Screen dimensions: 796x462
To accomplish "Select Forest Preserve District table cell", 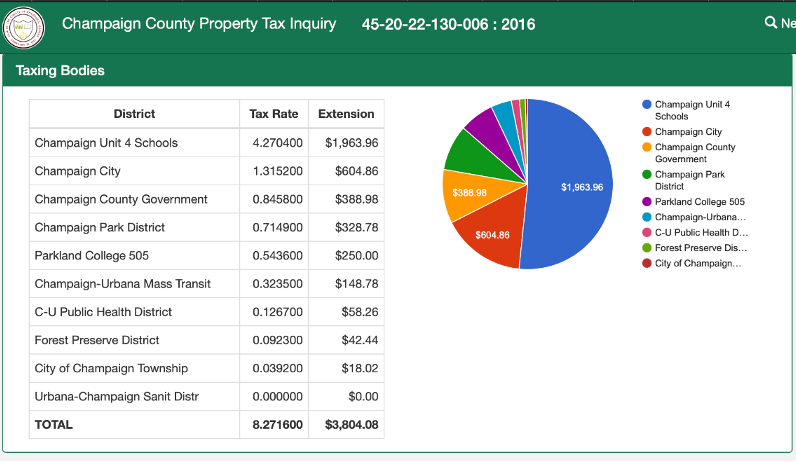I will tap(134, 340).
